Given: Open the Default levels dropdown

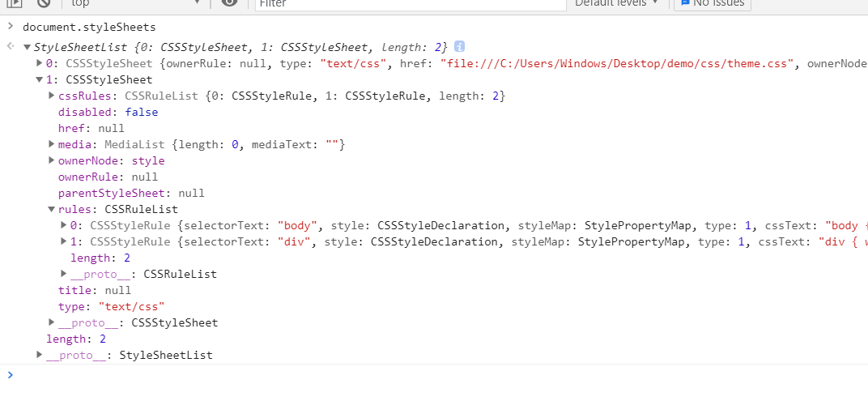Looking at the screenshot, I should pos(616,3).
